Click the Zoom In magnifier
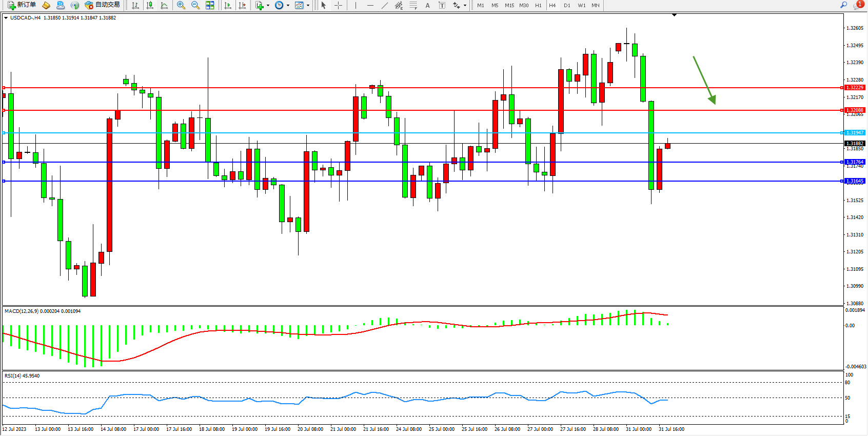The height and width of the screenshot is (436, 868). pyautogui.click(x=181, y=5)
